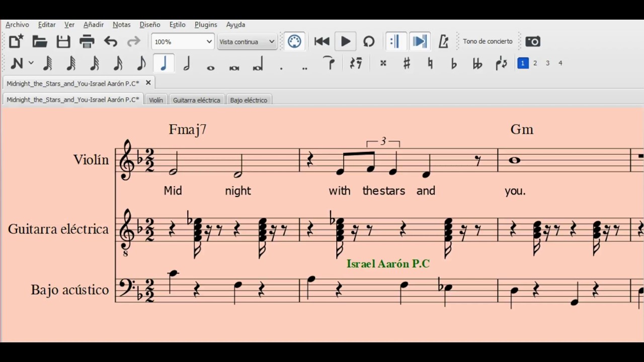Open the Plugins menu
Viewport: 644px width, 362px height.
point(206,25)
